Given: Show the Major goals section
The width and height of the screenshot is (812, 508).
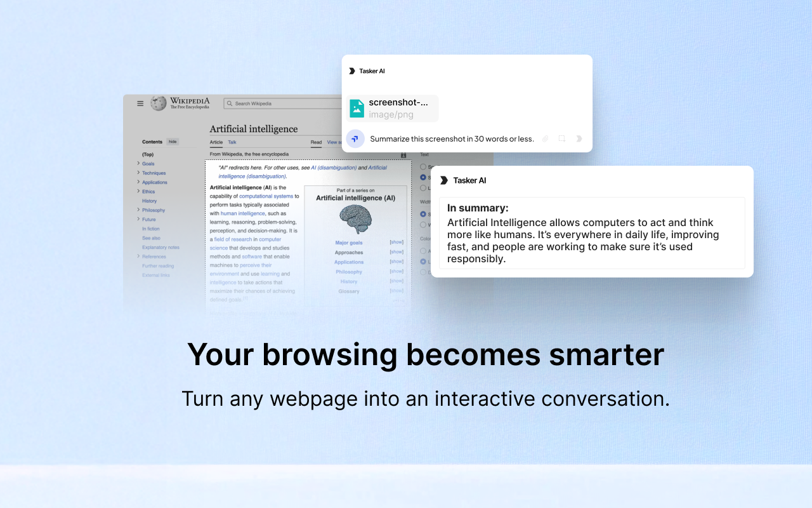Looking at the screenshot, I should pos(396,242).
